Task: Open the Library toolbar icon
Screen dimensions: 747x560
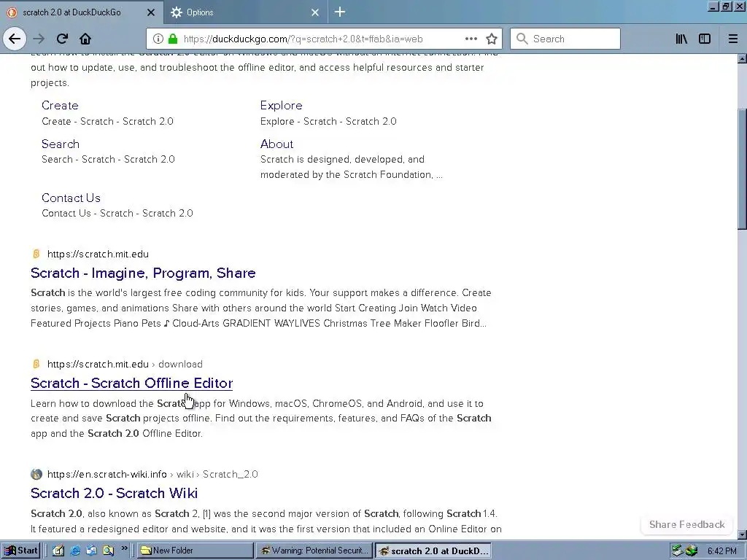Action: [681, 39]
